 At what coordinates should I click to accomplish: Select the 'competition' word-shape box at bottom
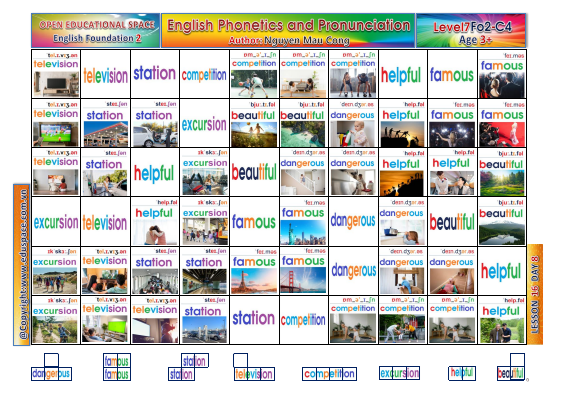[x=329, y=374]
